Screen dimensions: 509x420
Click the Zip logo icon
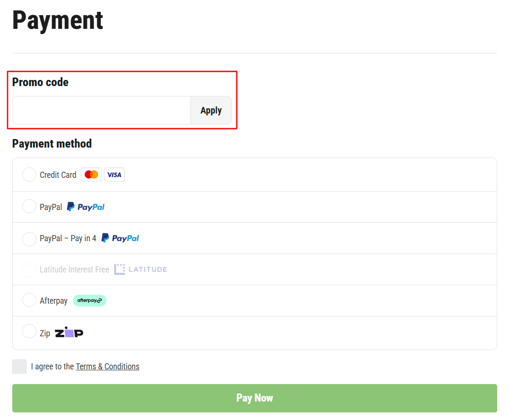click(x=69, y=332)
